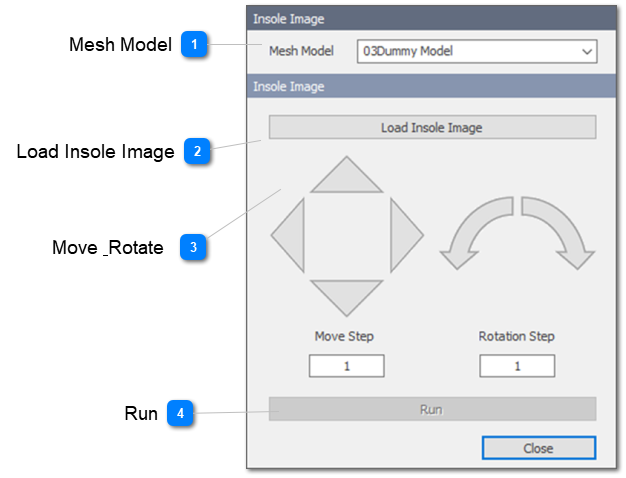Click the Move_Rotate annotation label
The image size is (626, 478).
[108, 248]
